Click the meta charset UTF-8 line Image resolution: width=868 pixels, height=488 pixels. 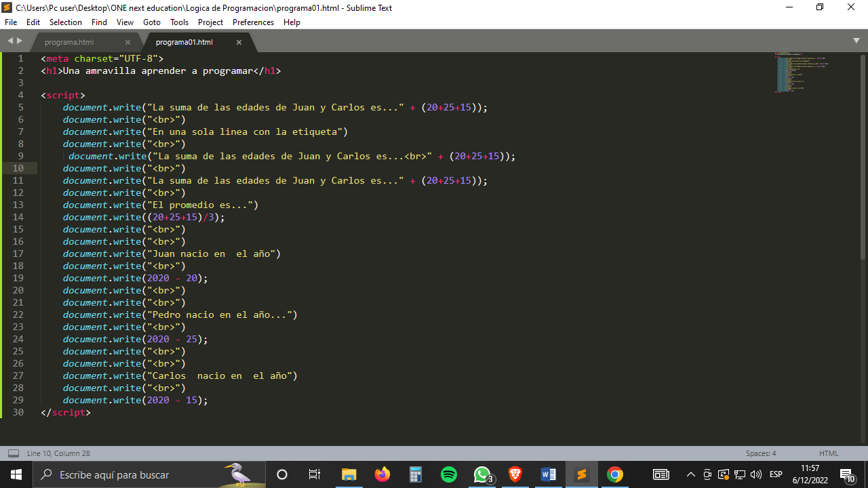pos(102,58)
